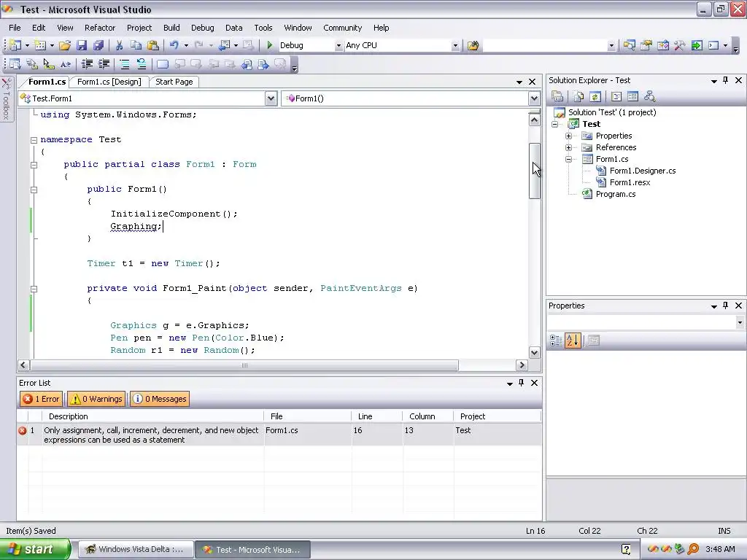This screenshot has width=747, height=560.
Task: Click the New Project toolbar icon
Action: point(15,45)
